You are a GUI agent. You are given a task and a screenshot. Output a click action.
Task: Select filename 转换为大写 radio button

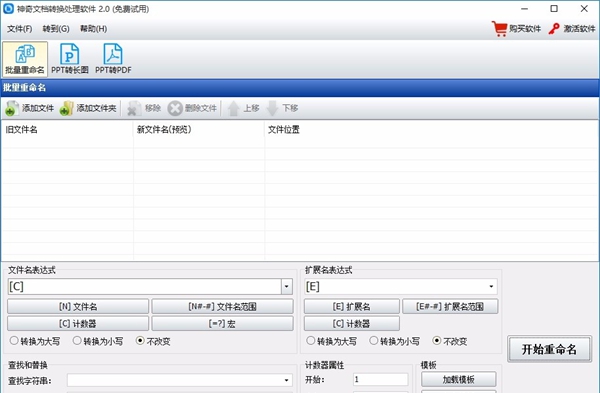click(14, 340)
